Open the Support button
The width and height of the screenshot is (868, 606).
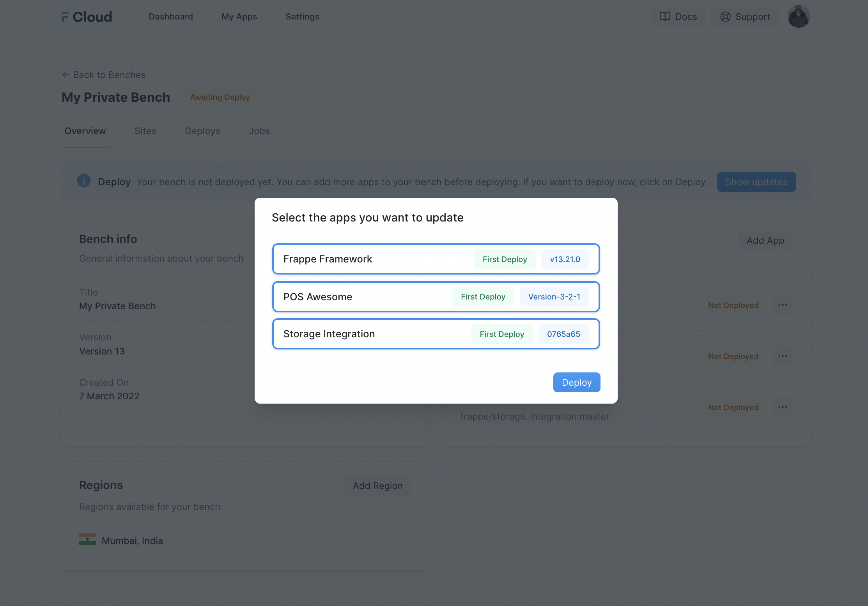(x=745, y=17)
